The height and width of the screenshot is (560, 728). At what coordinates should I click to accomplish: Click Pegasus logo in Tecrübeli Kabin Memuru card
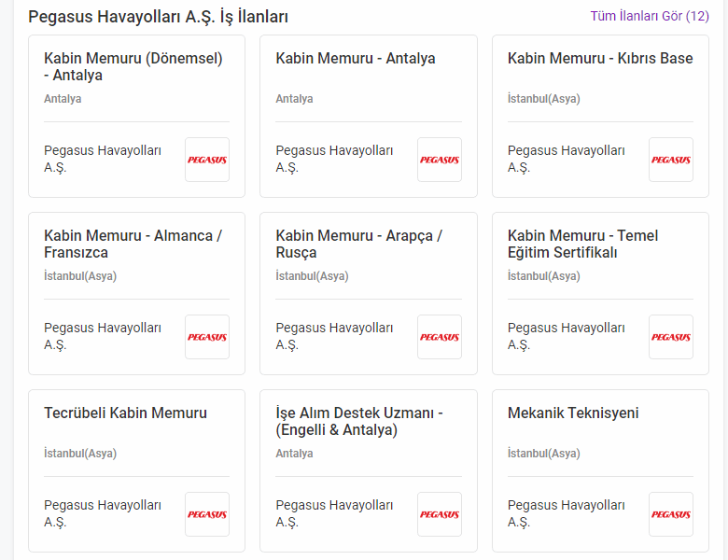coord(207,514)
